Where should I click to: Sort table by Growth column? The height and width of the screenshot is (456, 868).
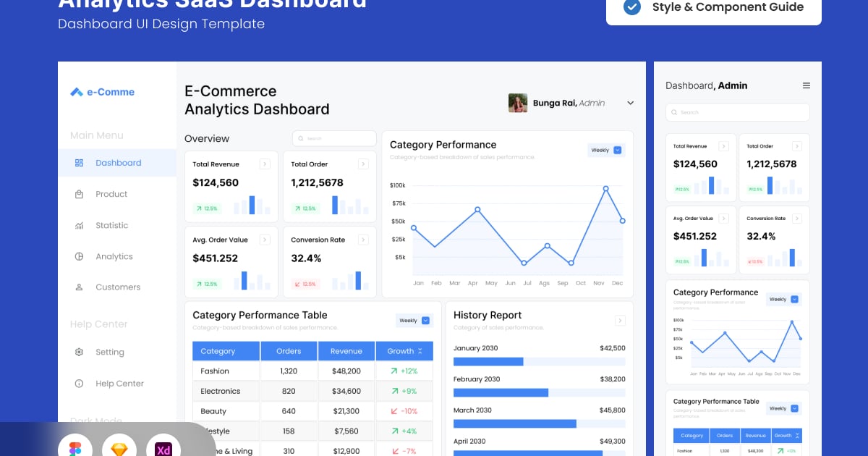coord(420,351)
